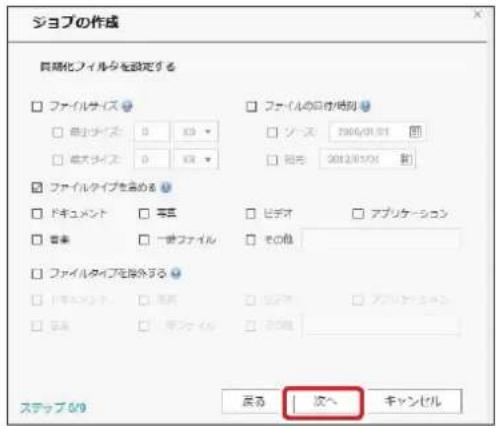Check その他 under include file types
The height and width of the screenshot is (426, 496).
251,240
